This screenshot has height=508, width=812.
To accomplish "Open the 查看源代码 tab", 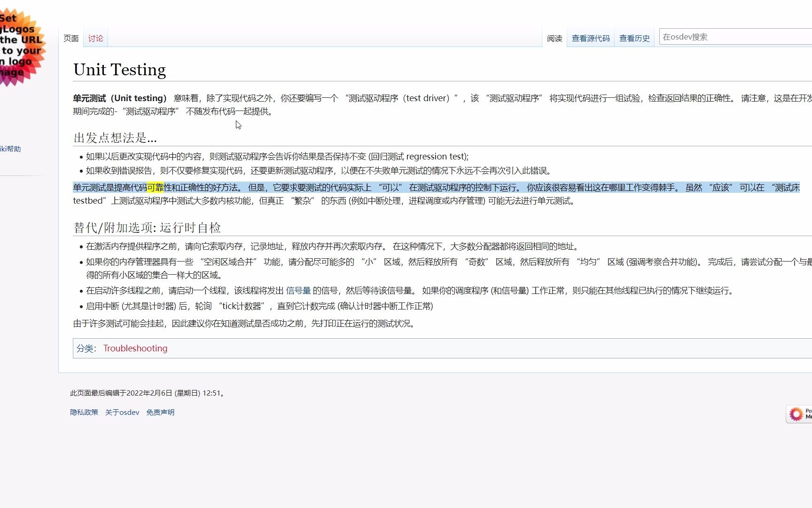I will click(591, 38).
